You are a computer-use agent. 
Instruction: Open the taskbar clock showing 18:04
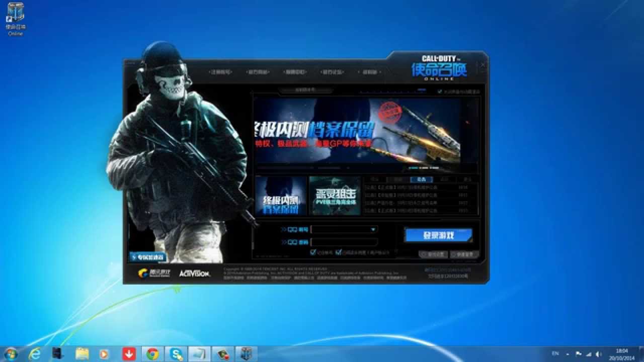click(622, 354)
